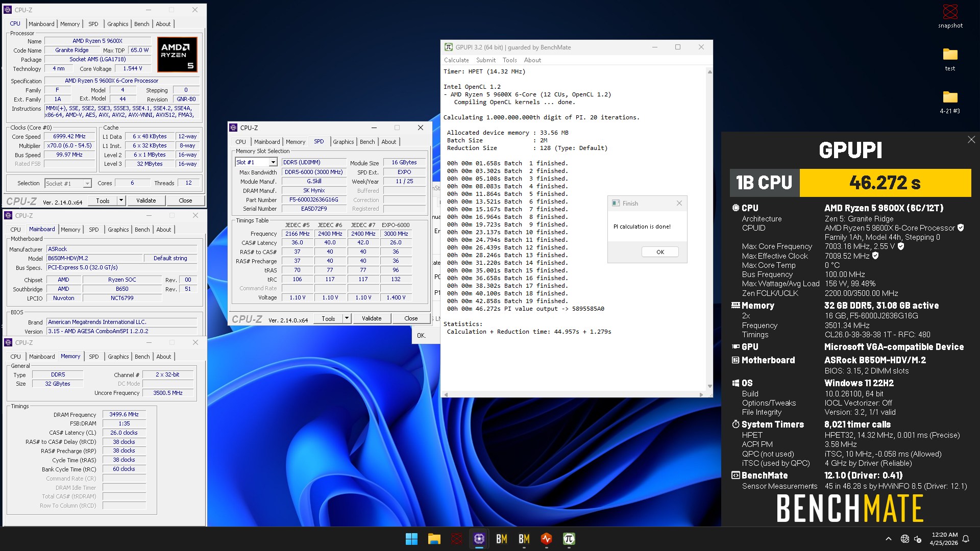Open File Explorer from the taskbar
Viewport: 980px width, 551px height.
tap(434, 539)
